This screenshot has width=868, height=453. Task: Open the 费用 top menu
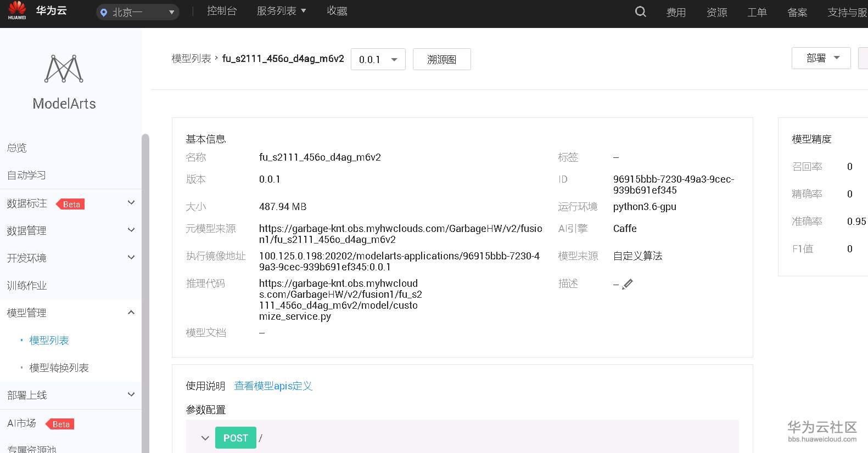(676, 12)
